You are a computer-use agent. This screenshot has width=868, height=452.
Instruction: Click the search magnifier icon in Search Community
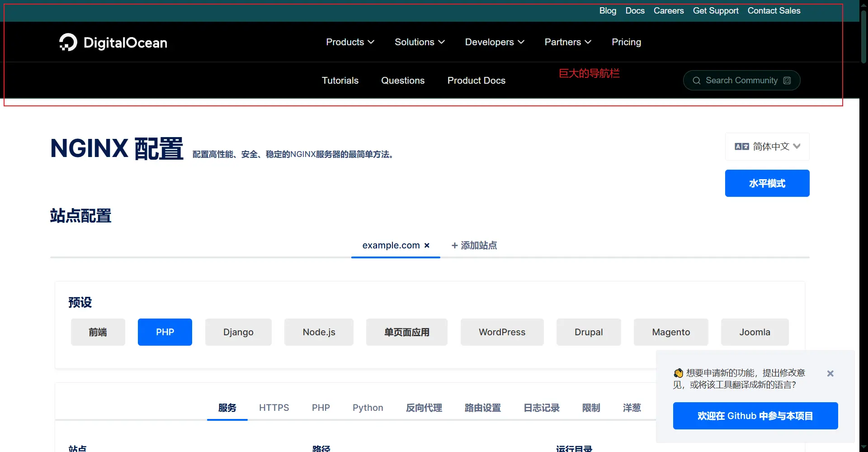[x=697, y=81]
